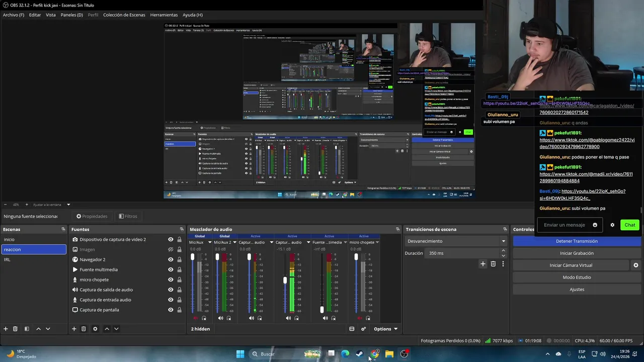Pop out the Fuentes dock
Viewport: 644px width, 362px height.
click(182, 229)
